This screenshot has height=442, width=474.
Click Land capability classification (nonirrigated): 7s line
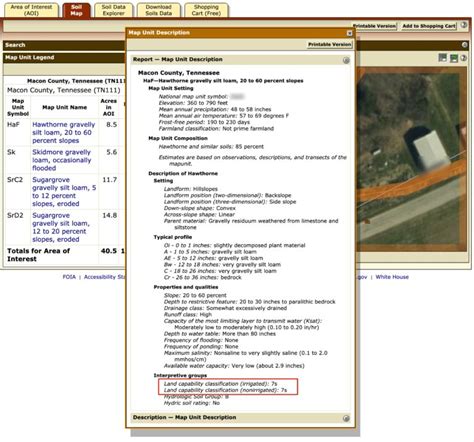pyautogui.click(x=225, y=390)
